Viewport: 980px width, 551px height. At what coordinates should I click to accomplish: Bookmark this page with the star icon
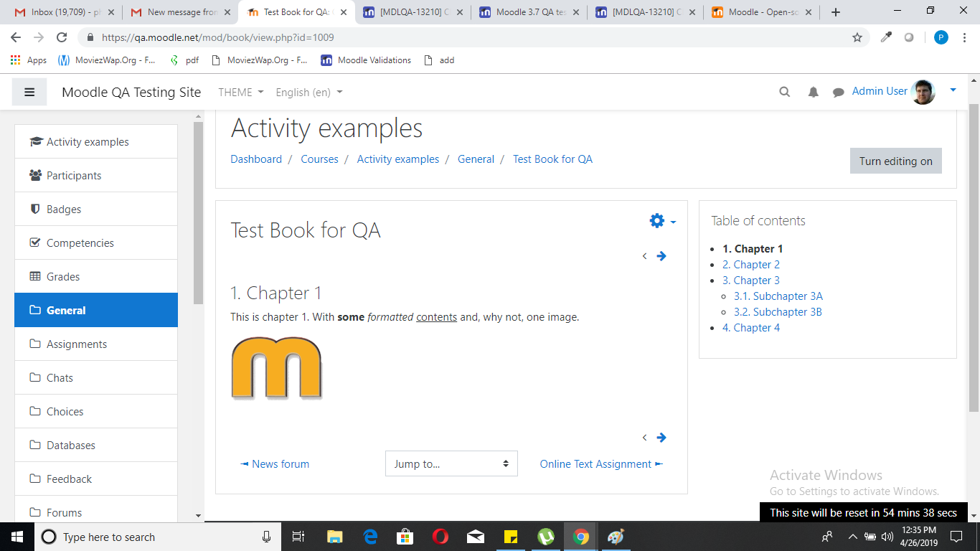coord(857,37)
